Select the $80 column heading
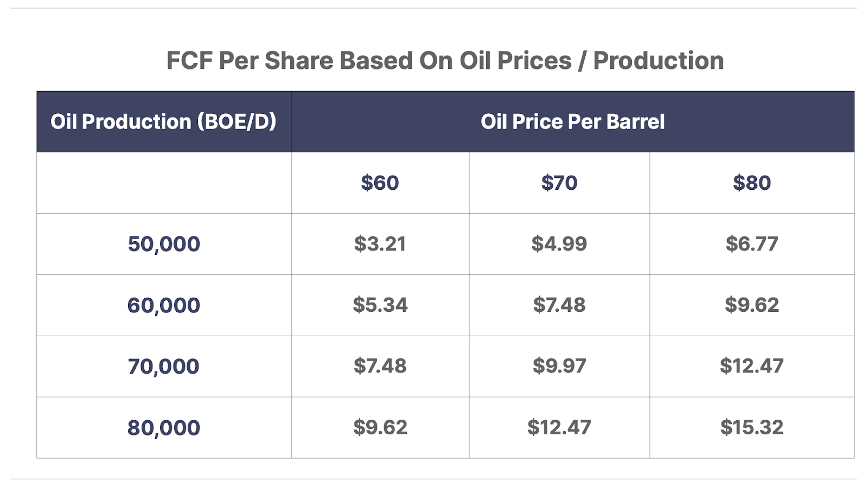The height and width of the screenshot is (488, 868). tap(752, 183)
